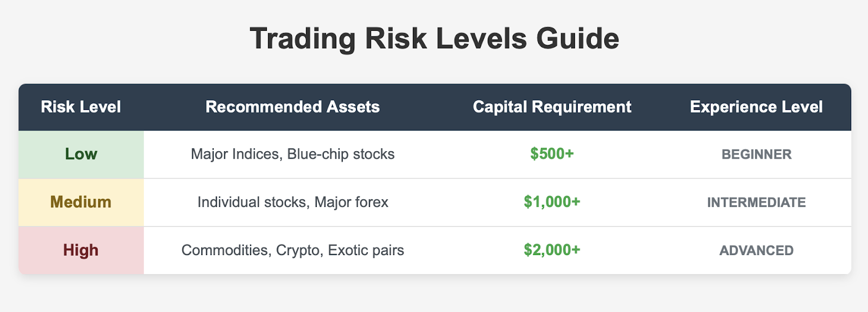The height and width of the screenshot is (312, 868).
Task: Click the Risk Level column header
Action: [81, 107]
